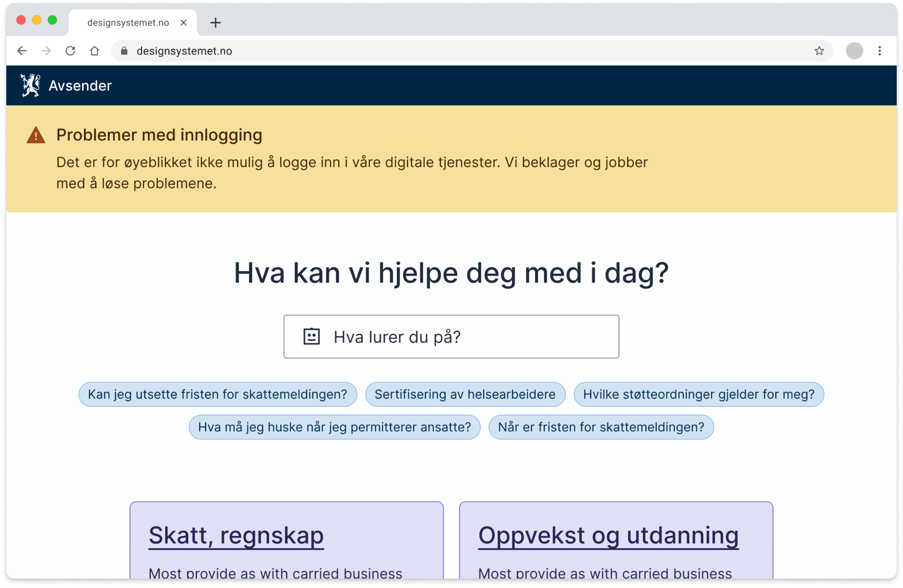
Task: Open the browser three-dot menu
Action: pyautogui.click(x=880, y=51)
